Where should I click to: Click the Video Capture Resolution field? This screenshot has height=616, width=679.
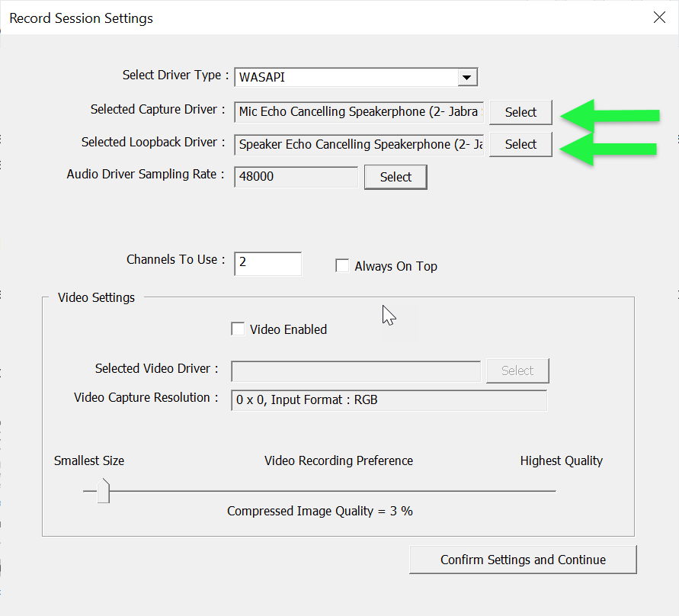coord(389,399)
